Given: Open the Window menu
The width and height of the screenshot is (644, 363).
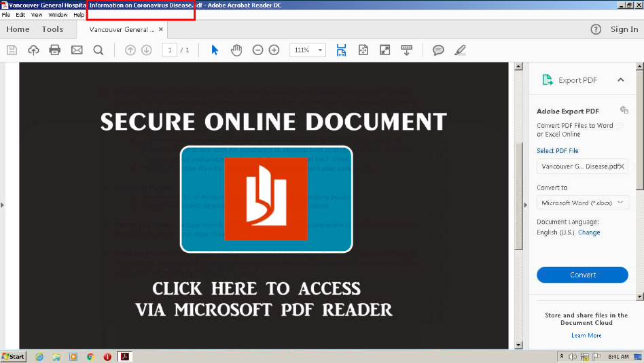Looking at the screenshot, I should [x=58, y=15].
